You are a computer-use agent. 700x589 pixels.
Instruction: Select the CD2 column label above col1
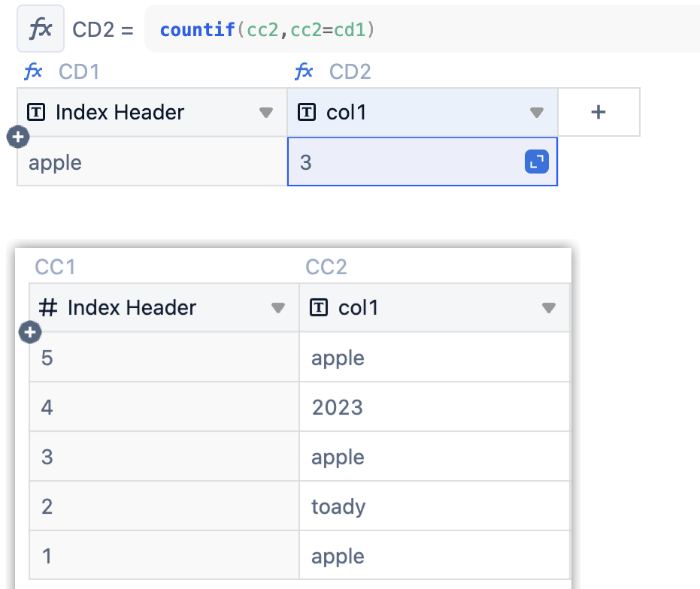(x=350, y=71)
